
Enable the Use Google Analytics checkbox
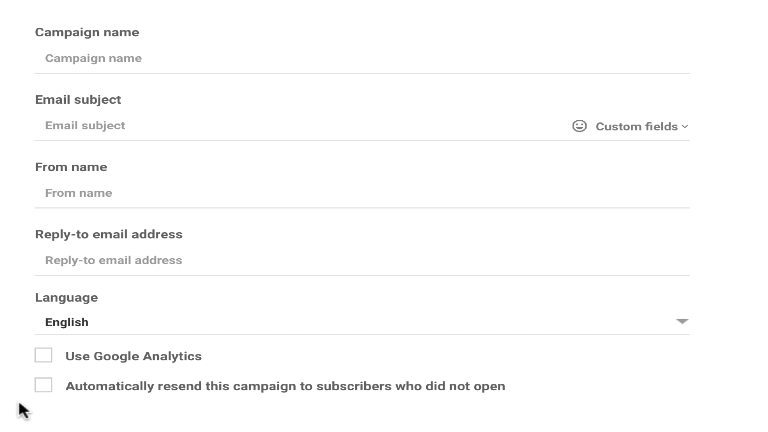43,355
